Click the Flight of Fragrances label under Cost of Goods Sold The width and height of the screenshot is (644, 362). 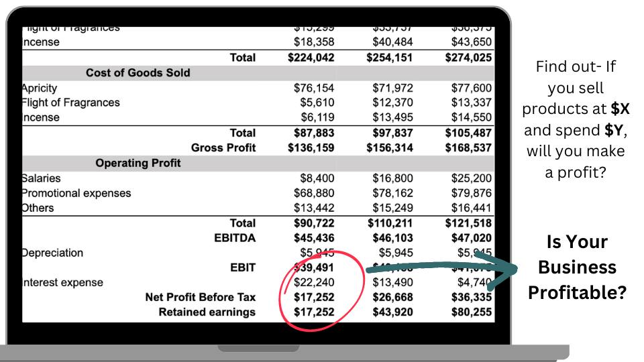tap(71, 103)
